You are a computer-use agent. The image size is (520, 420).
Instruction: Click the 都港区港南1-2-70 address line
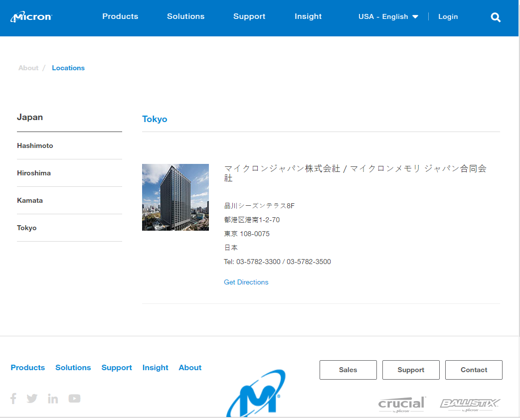tap(252, 220)
